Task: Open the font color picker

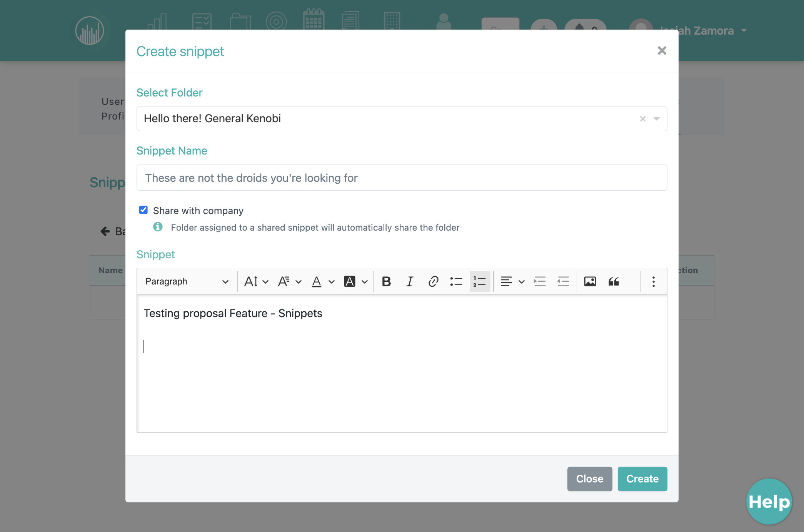Action: click(323, 281)
